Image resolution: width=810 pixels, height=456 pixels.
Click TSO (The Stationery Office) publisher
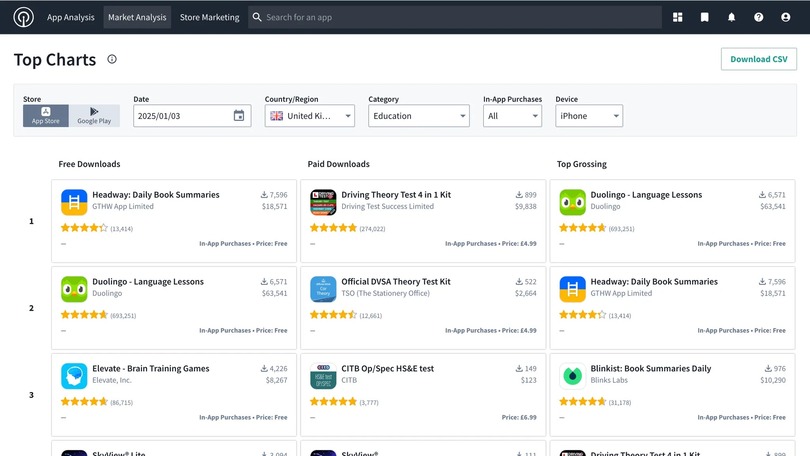[x=385, y=293]
